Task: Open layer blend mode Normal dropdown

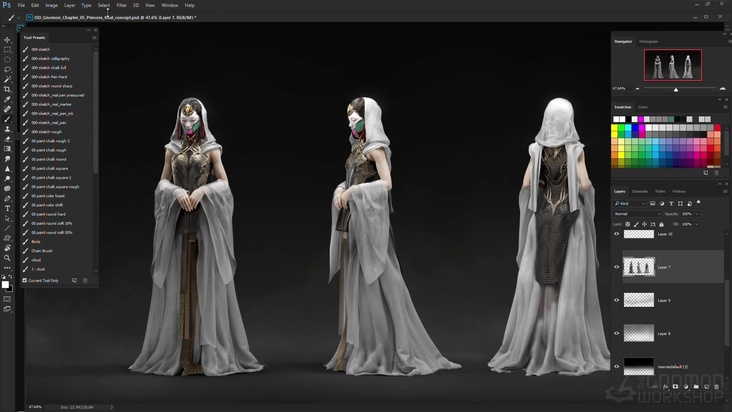Action: coord(637,214)
